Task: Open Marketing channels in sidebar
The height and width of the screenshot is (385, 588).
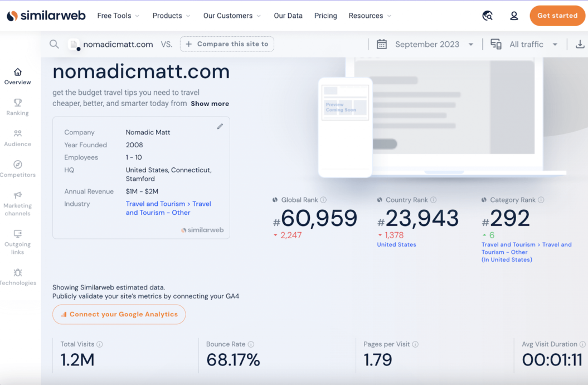Action: [18, 204]
